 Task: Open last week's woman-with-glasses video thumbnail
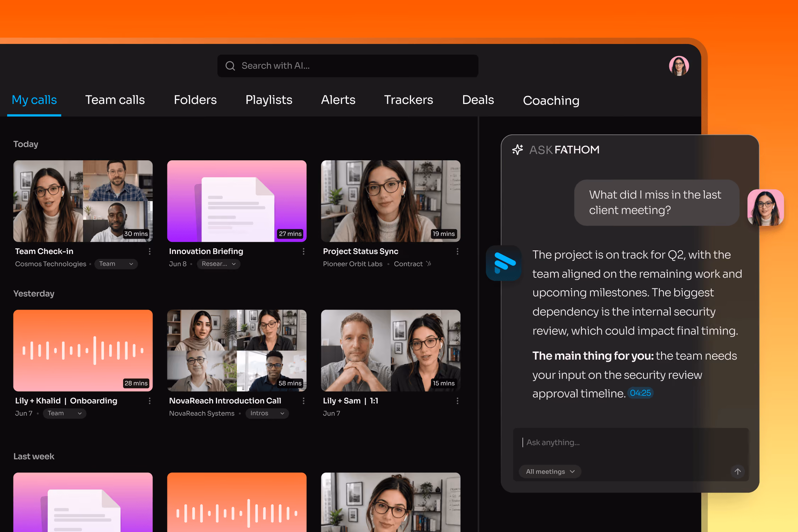[391, 502]
